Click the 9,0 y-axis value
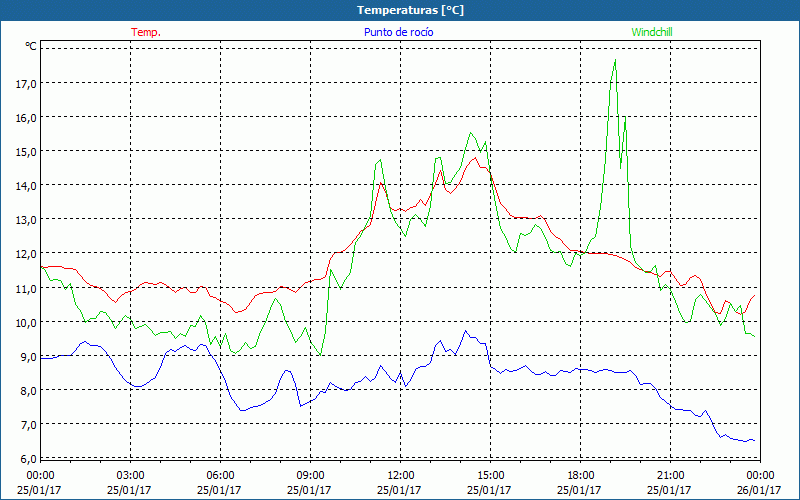Image resolution: width=800 pixels, height=500 pixels. [28, 357]
